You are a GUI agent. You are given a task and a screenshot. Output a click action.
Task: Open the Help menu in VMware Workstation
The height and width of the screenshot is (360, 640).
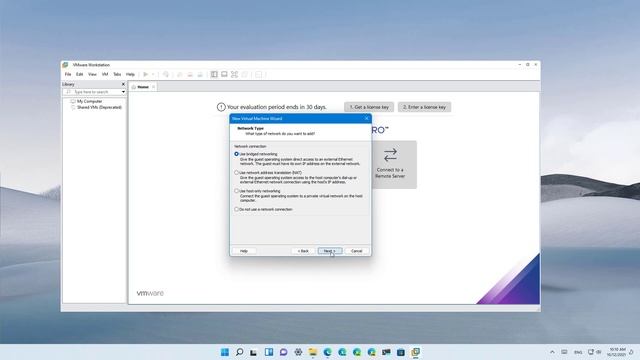pos(130,74)
